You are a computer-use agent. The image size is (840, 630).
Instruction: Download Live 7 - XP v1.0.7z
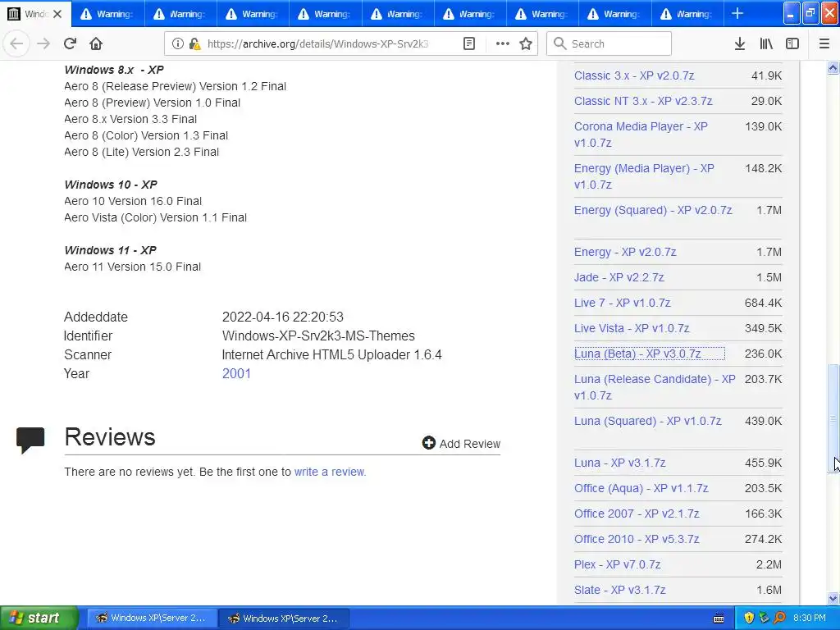(622, 303)
